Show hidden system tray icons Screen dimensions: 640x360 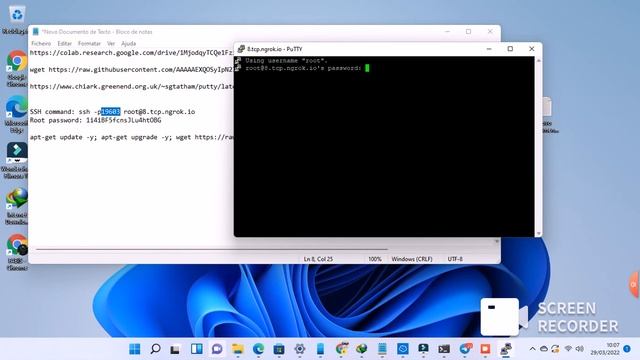pyautogui.click(x=532, y=349)
